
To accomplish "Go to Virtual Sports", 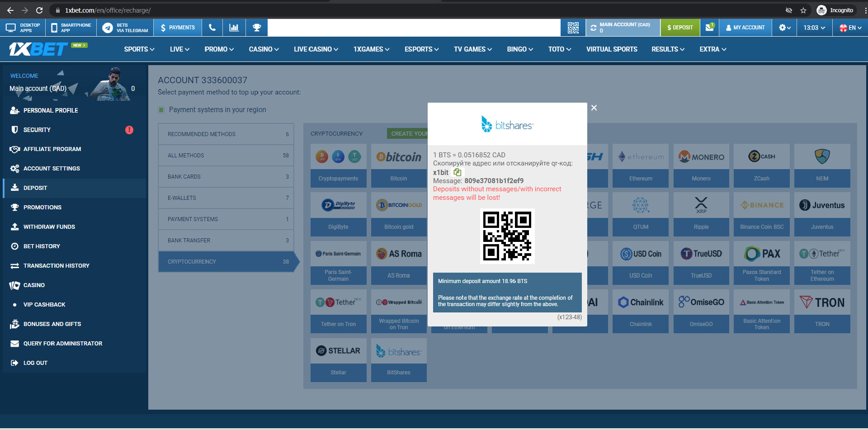I will (612, 49).
